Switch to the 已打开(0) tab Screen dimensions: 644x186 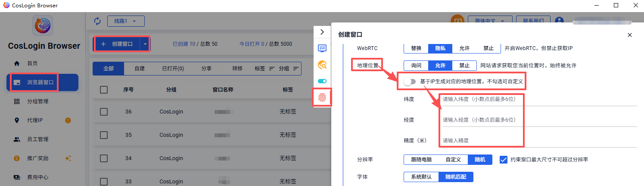point(173,68)
